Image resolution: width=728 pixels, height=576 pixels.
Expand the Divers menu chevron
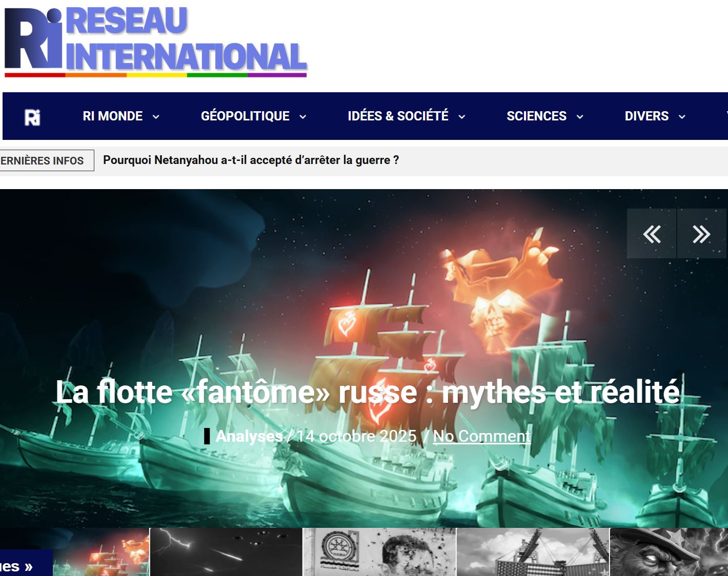(682, 117)
